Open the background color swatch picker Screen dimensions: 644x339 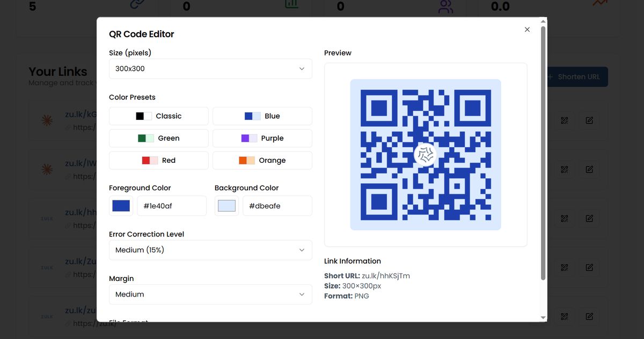point(226,206)
